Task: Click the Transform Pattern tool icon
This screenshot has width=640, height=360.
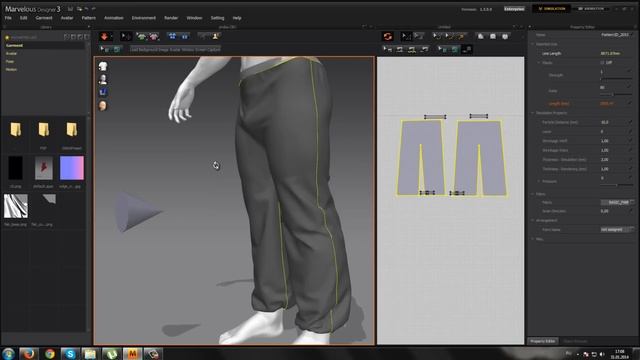Action: pos(418,36)
